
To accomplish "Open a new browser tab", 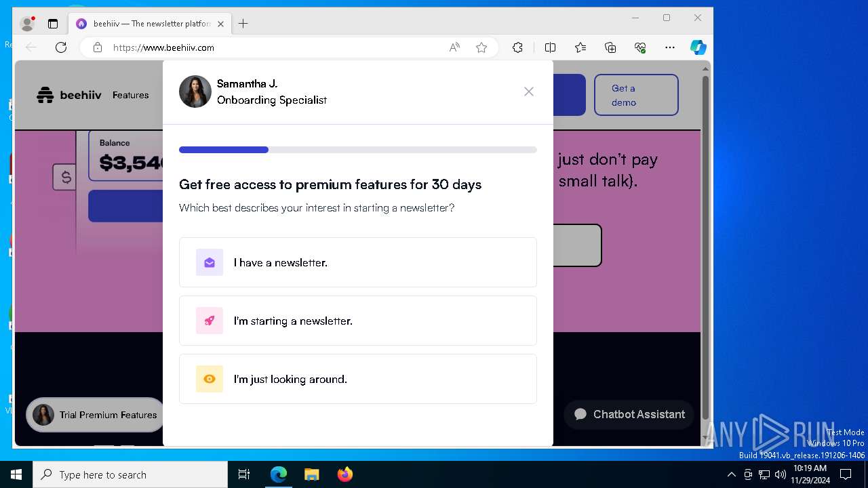I will [243, 24].
